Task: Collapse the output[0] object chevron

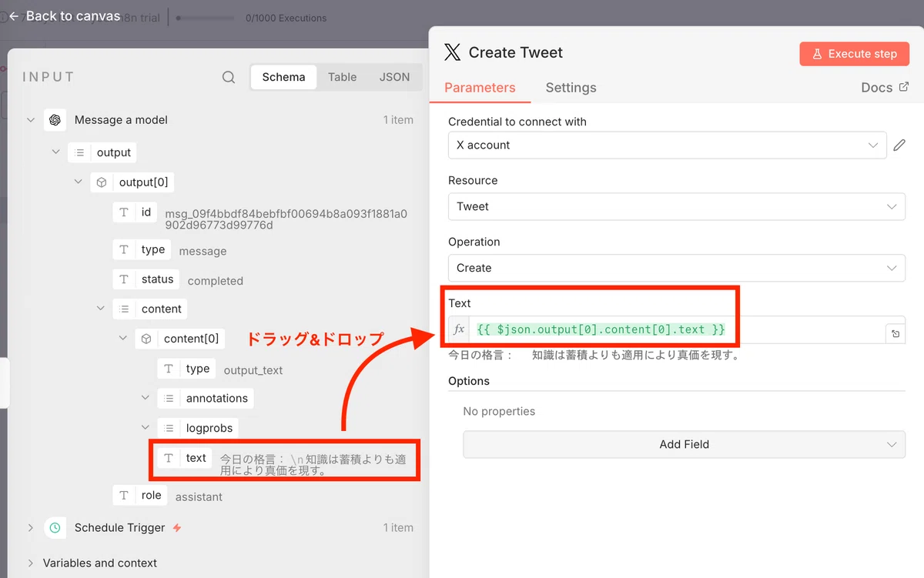Action: point(78,182)
